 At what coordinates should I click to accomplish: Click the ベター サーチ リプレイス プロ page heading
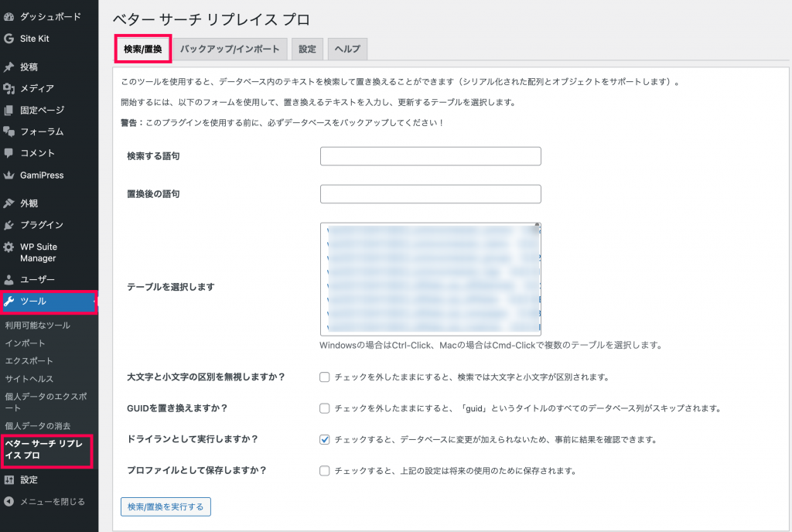click(211, 19)
